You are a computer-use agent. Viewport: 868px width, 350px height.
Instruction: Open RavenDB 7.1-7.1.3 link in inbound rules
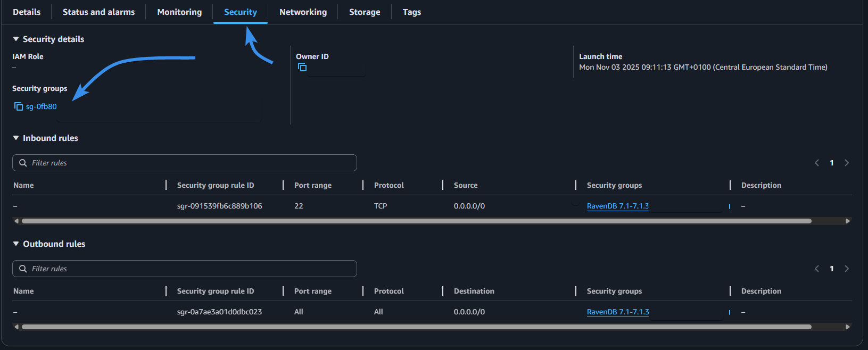618,206
